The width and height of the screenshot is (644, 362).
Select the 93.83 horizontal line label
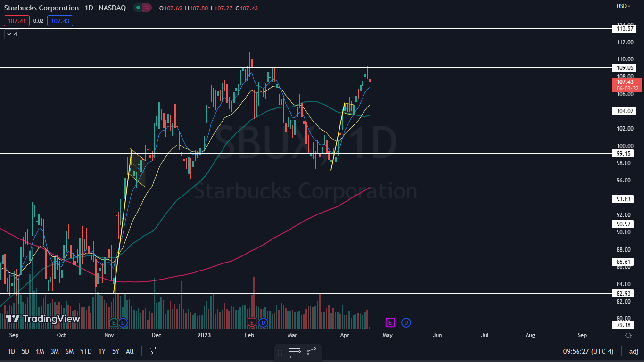click(625, 199)
